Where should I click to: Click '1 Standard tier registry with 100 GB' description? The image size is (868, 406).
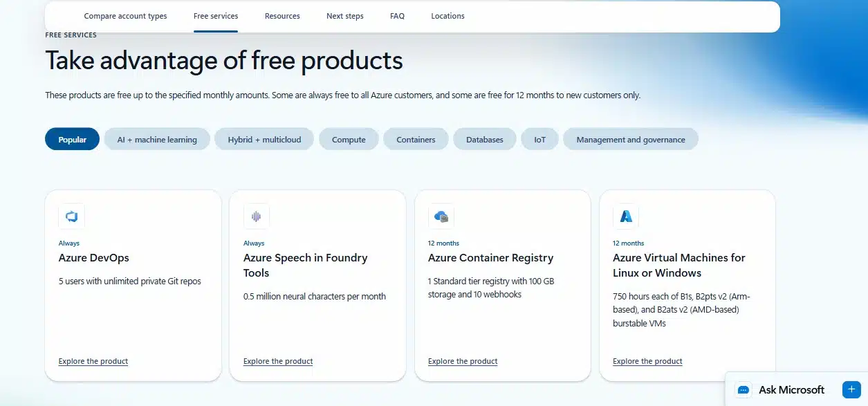[491, 288]
